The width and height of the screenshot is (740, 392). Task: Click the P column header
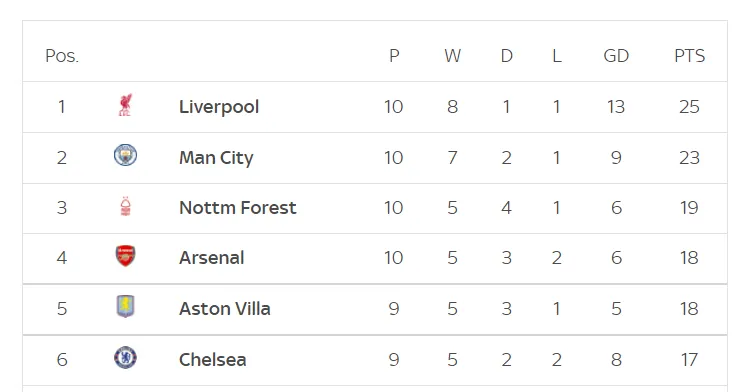click(394, 56)
